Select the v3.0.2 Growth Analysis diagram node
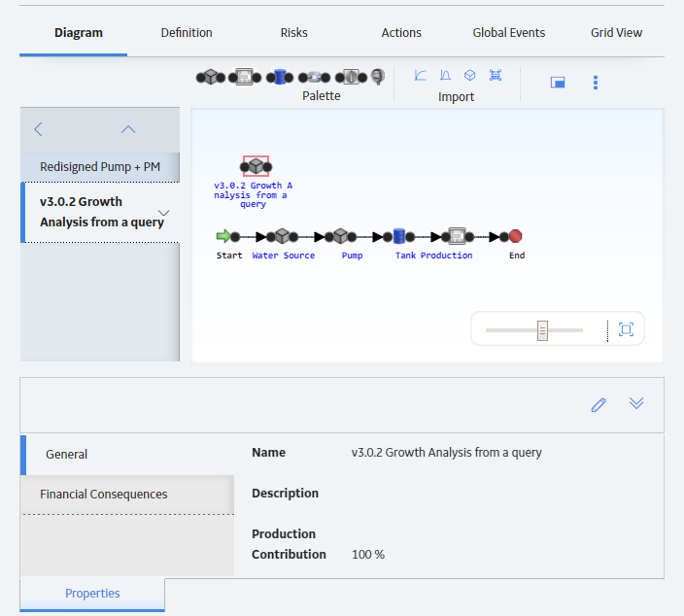The height and width of the screenshot is (616, 684). 256,166
